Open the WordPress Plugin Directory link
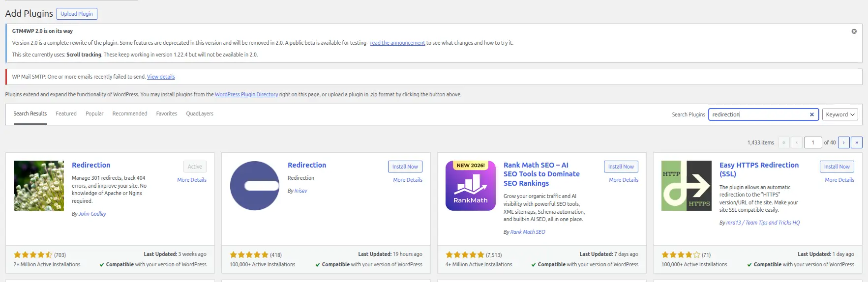The height and width of the screenshot is (282, 868). click(246, 94)
